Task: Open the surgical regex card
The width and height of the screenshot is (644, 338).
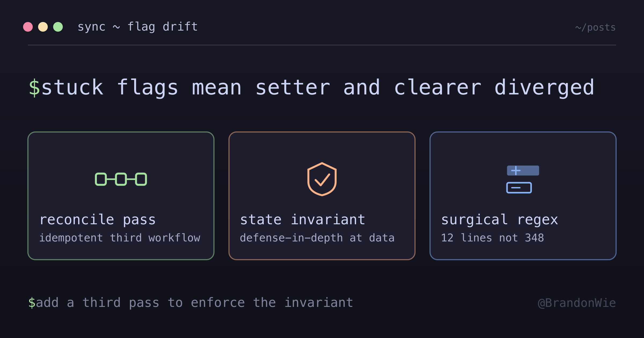Action: pyautogui.click(x=523, y=196)
